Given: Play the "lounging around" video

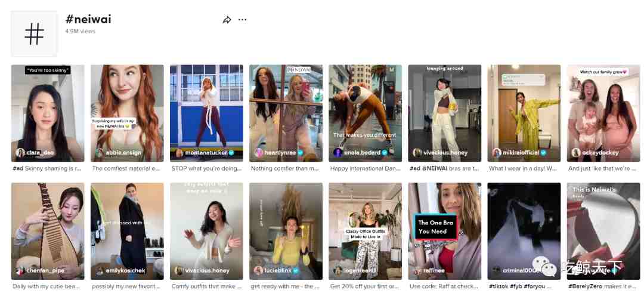Looking at the screenshot, I should [445, 113].
